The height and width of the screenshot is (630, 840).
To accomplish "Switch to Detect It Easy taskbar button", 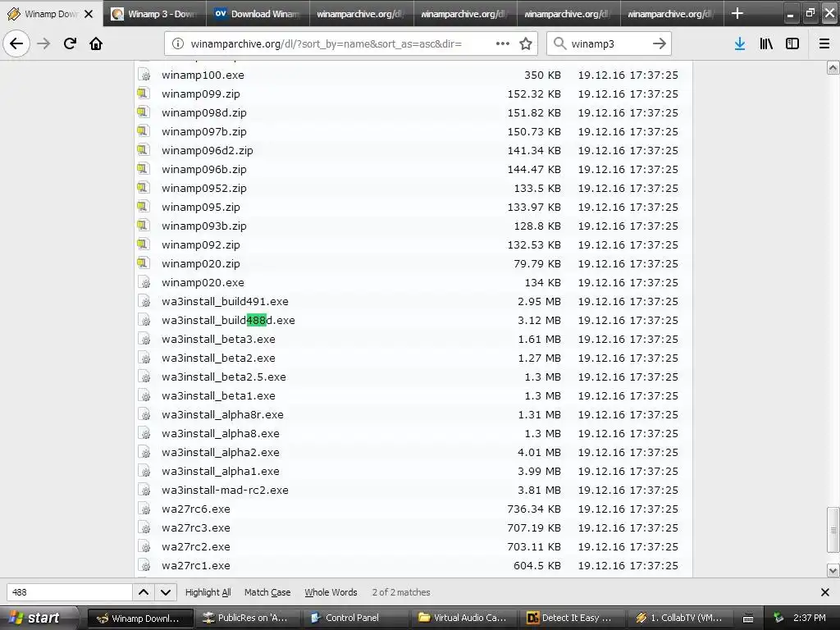I will click(572, 618).
